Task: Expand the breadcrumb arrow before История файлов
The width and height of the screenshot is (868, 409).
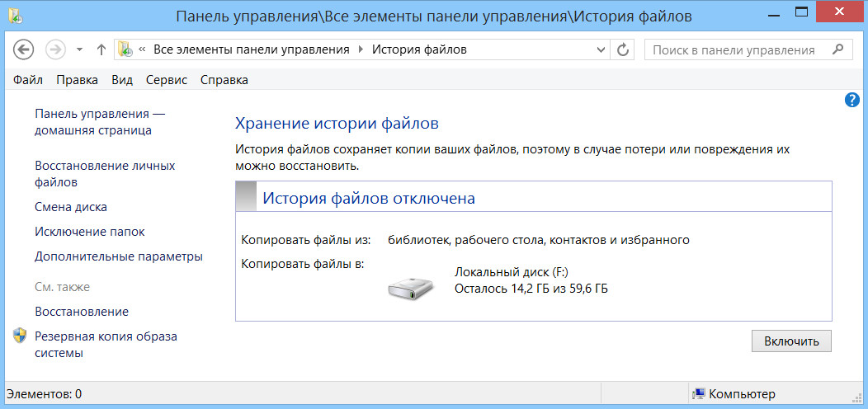Action: [361, 49]
